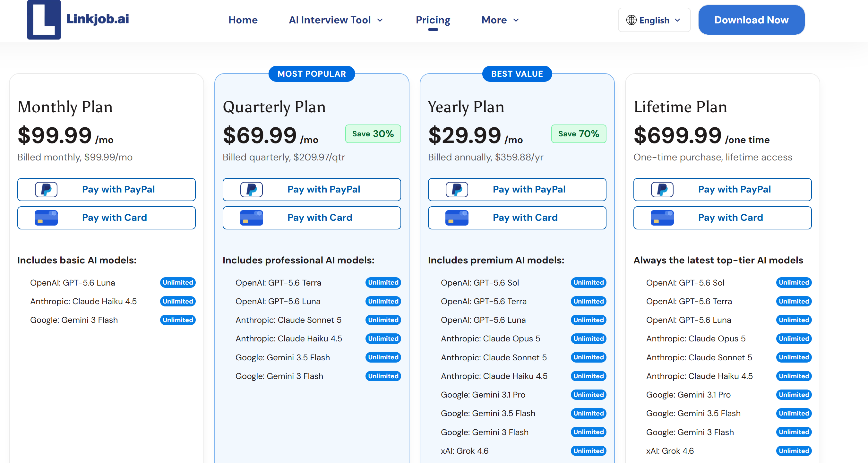Screen dimensions: 868x463
Task: Pay with Card for Quarterly Plan
Action: pos(312,218)
